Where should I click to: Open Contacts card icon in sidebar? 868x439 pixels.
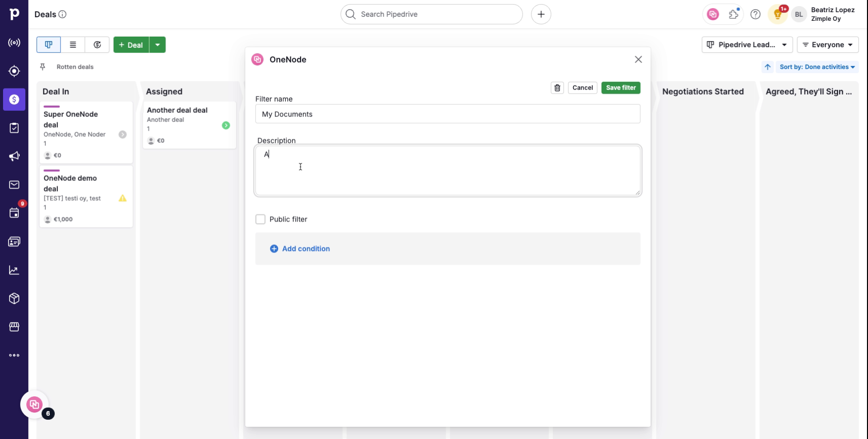(14, 242)
